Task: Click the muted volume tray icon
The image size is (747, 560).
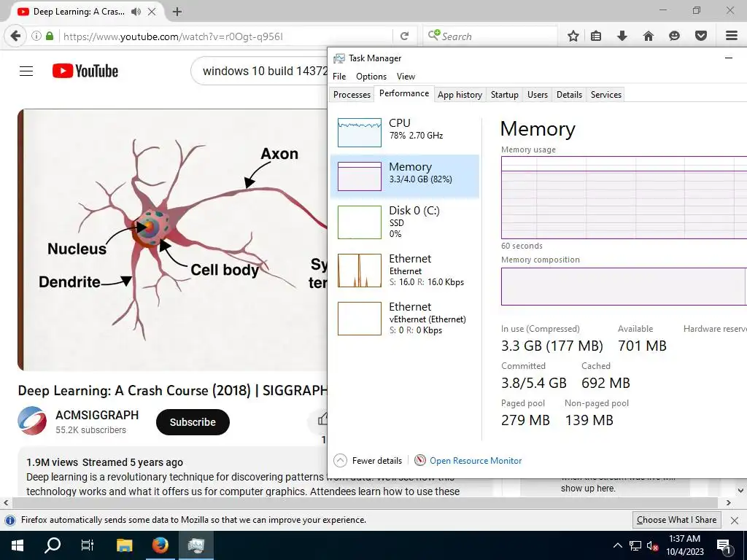Action: [652, 546]
